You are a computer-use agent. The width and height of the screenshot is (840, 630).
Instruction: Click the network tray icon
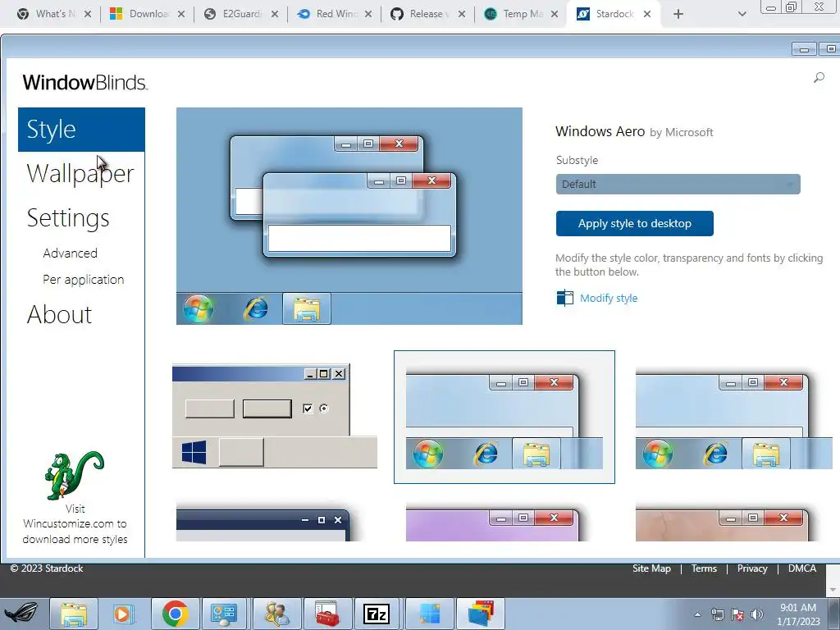717,614
